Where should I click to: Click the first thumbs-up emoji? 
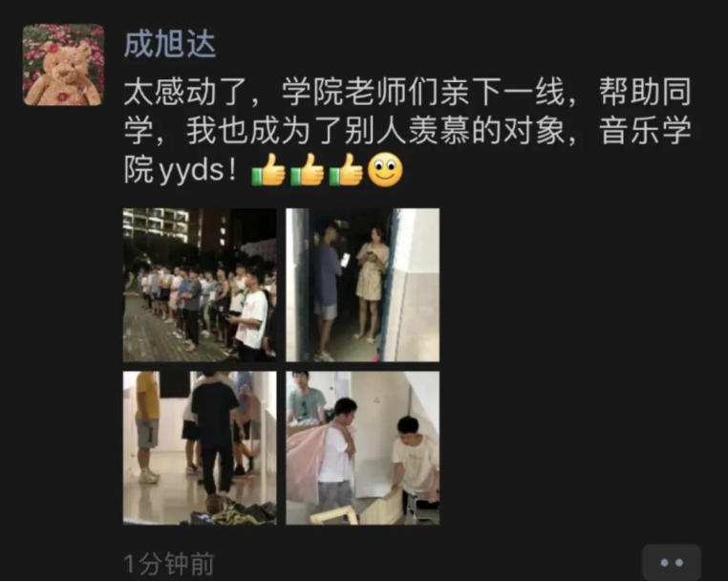point(268,170)
